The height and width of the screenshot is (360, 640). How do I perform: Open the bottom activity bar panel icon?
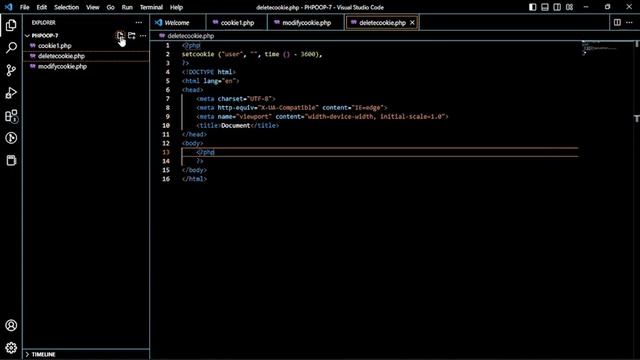[x=11, y=160]
